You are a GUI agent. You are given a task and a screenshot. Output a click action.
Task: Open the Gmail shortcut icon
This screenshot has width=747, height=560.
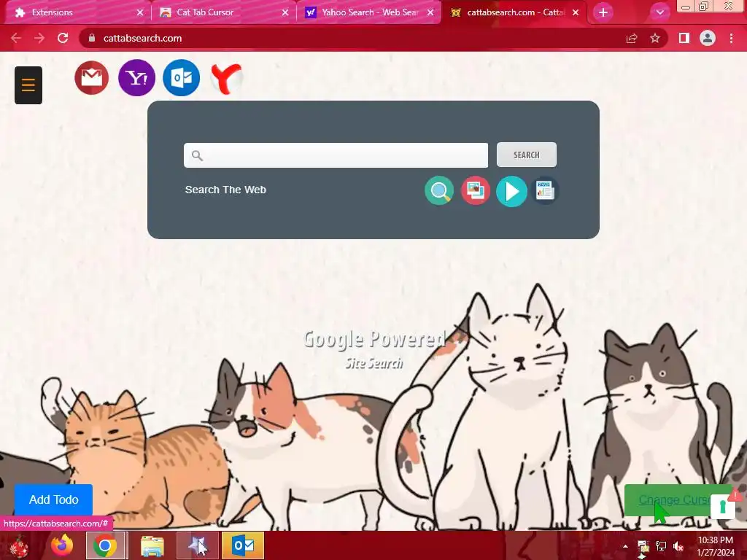pyautogui.click(x=91, y=77)
